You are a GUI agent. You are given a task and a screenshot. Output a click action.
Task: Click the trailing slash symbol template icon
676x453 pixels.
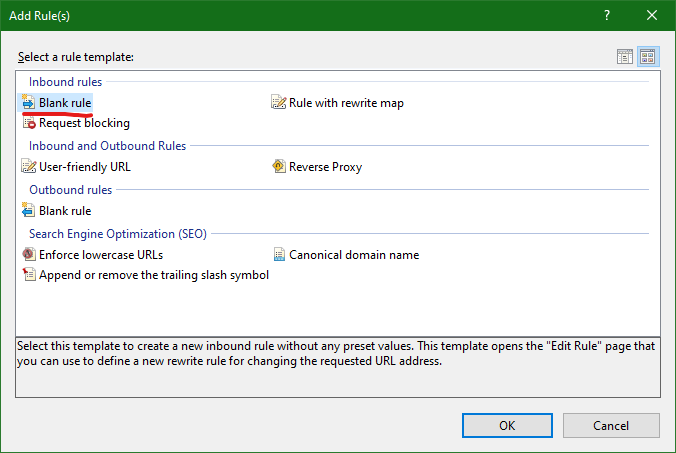click(x=29, y=274)
